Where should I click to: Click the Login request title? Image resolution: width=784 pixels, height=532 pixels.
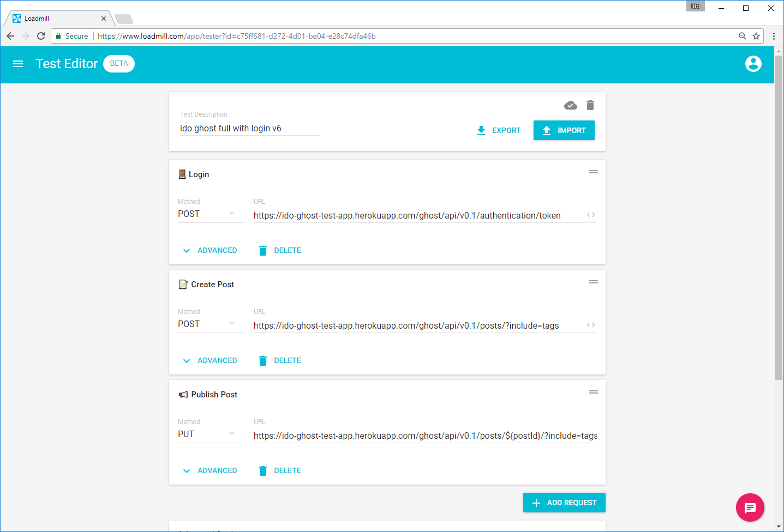click(x=199, y=174)
